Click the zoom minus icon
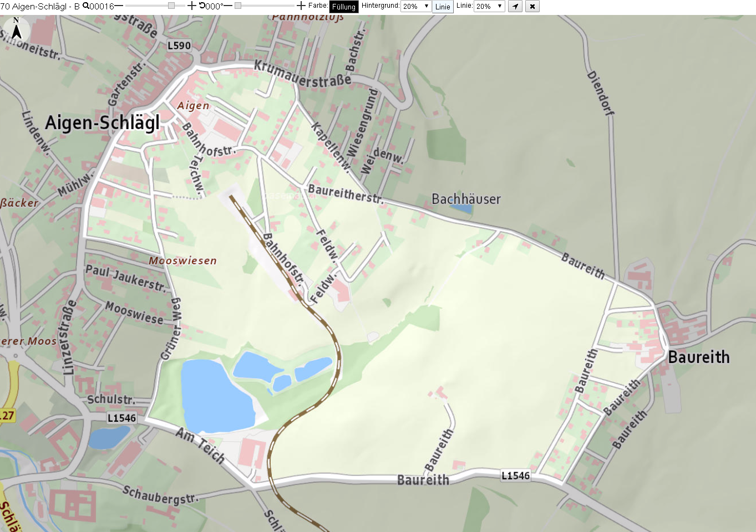The height and width of the screenshot is (532, 756). [119, 6]
